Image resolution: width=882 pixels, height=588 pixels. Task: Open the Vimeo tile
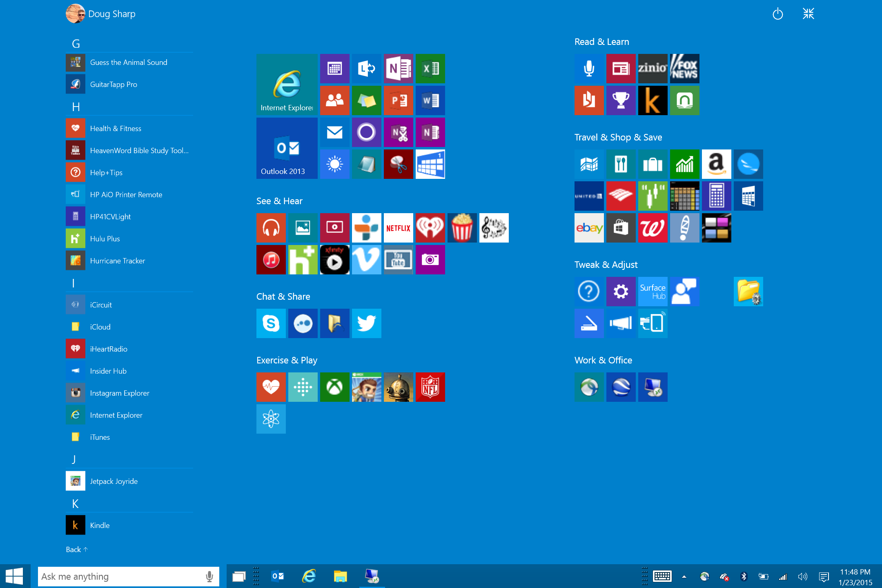coord(367,260)
